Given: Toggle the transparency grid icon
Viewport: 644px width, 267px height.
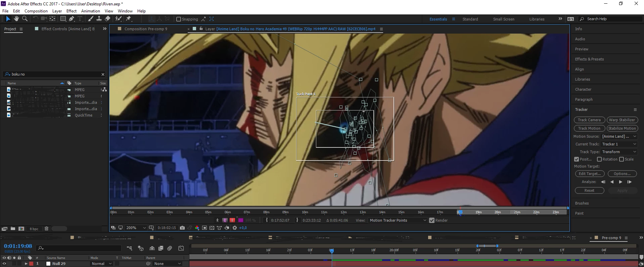Looking at the screenshot, I should click(212, 228).
